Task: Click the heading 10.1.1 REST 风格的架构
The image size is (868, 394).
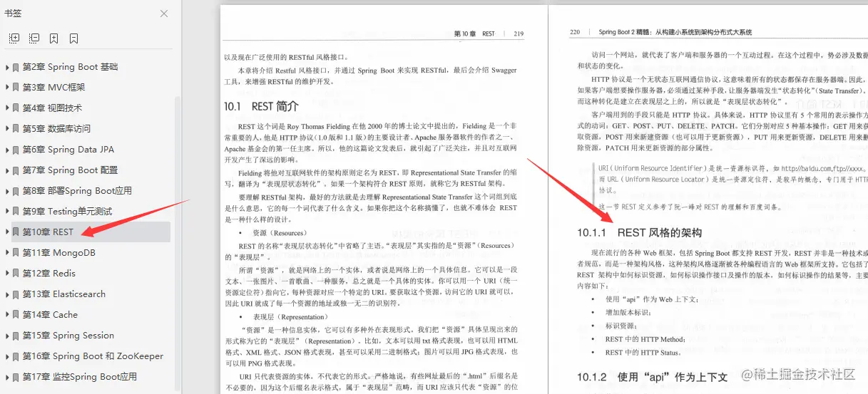Action: 640,232
